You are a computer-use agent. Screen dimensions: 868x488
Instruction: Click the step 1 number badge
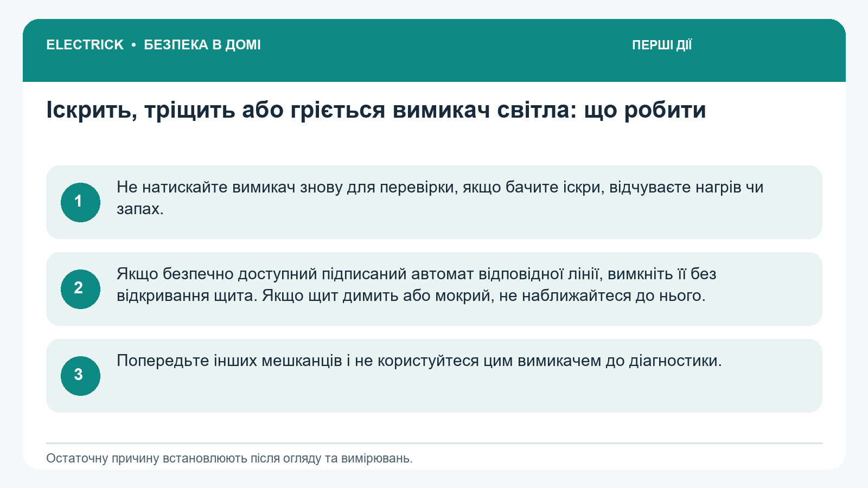(x=80, y=202)
